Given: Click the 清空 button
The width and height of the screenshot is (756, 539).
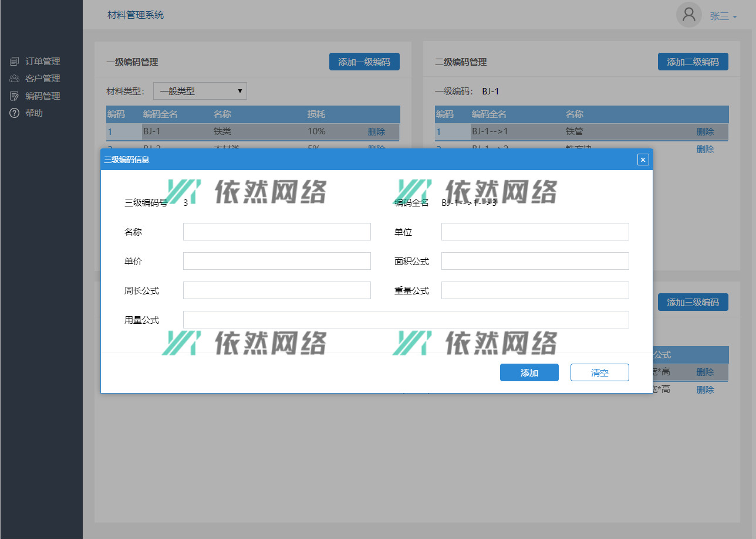Looking at the screenshot, I should (599, 372).
